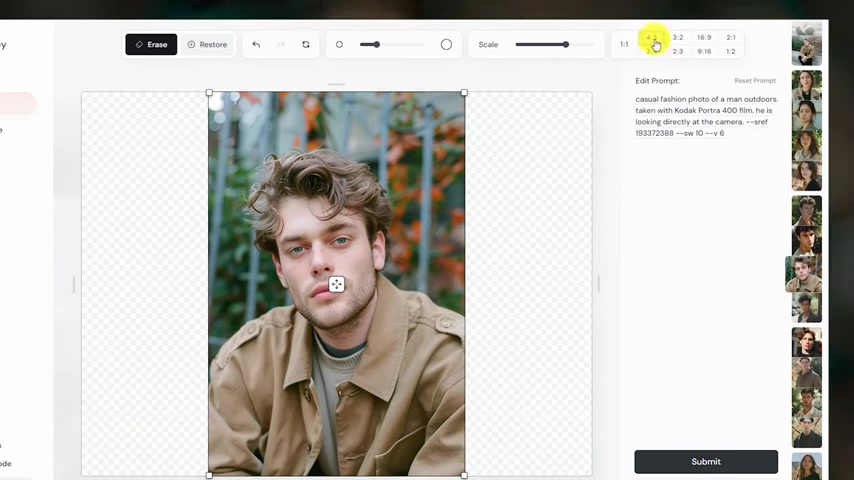
Task: Choose the 2:1 aspect ratio
Action: tap(731, 38)
